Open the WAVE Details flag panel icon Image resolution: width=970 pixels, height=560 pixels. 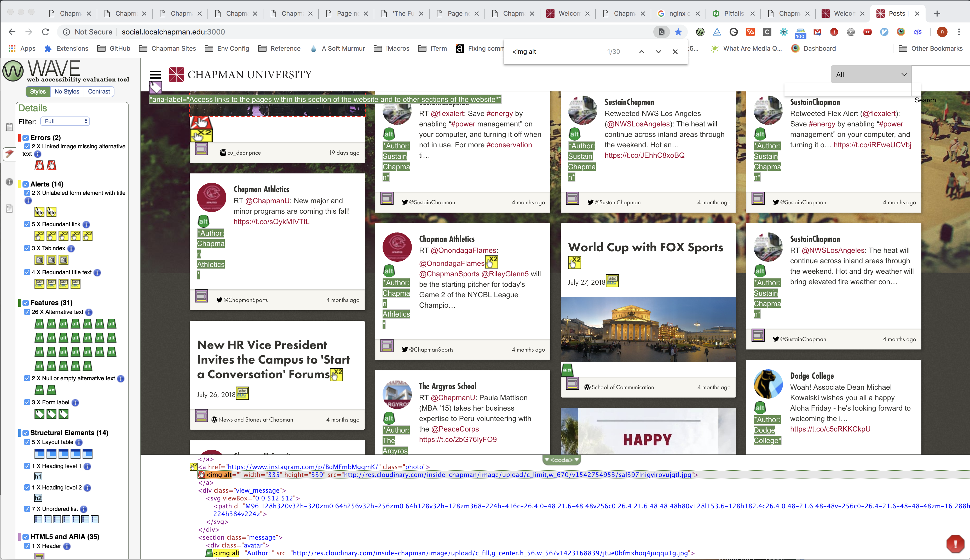coord(9,154)
